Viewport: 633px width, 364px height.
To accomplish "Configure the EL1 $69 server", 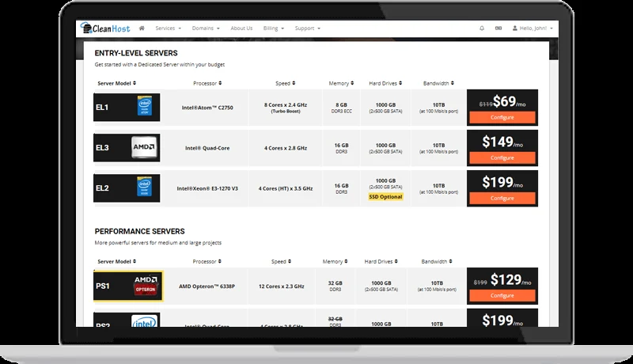I will (x=502, y=117).
